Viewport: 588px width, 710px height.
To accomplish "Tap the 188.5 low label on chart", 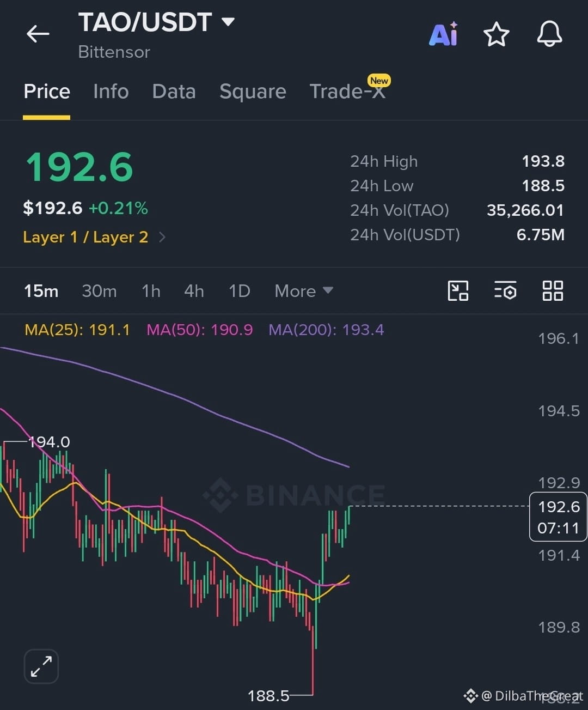I will [x=268, y=696].
